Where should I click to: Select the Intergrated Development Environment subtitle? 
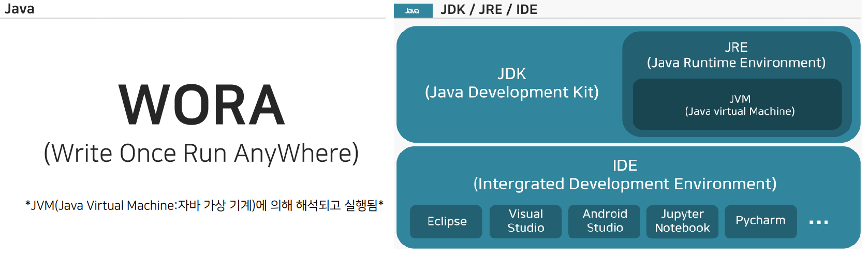point(625,184)
